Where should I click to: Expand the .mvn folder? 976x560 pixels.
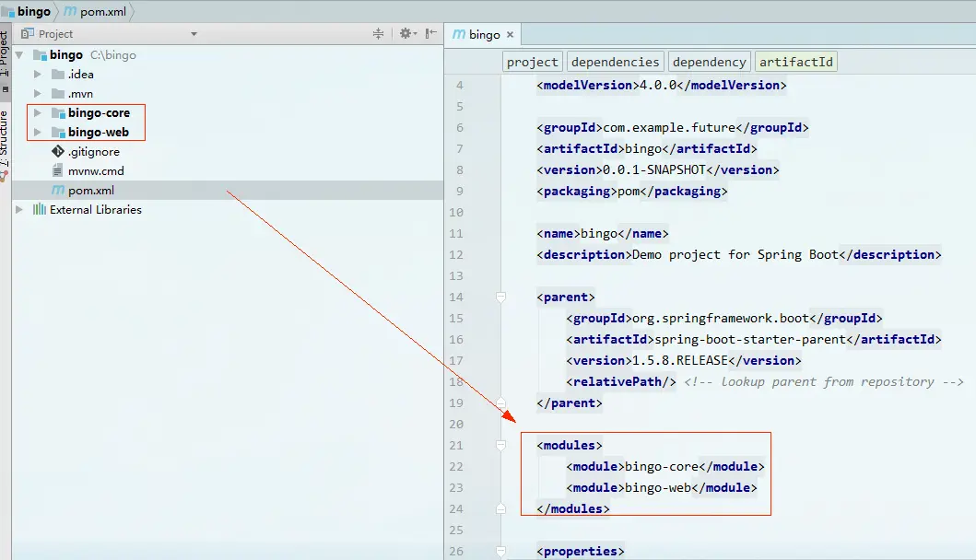pyautogui.click(x=38, y=93)
